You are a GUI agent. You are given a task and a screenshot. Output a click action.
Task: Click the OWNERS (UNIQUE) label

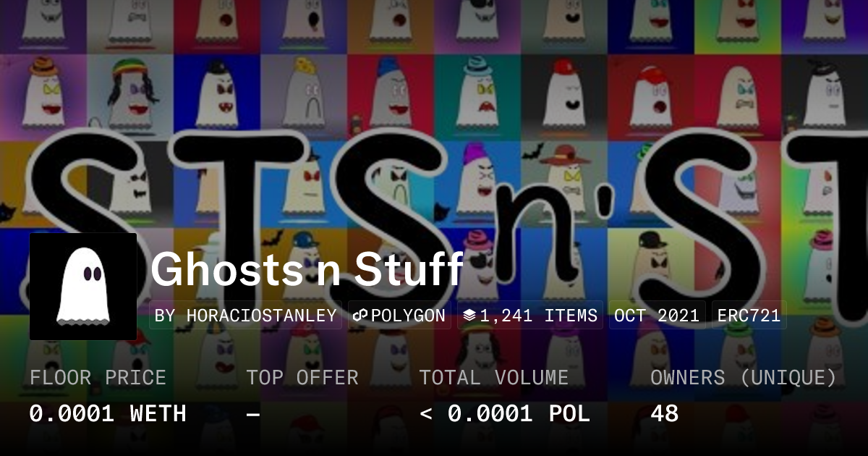(744, 378)
